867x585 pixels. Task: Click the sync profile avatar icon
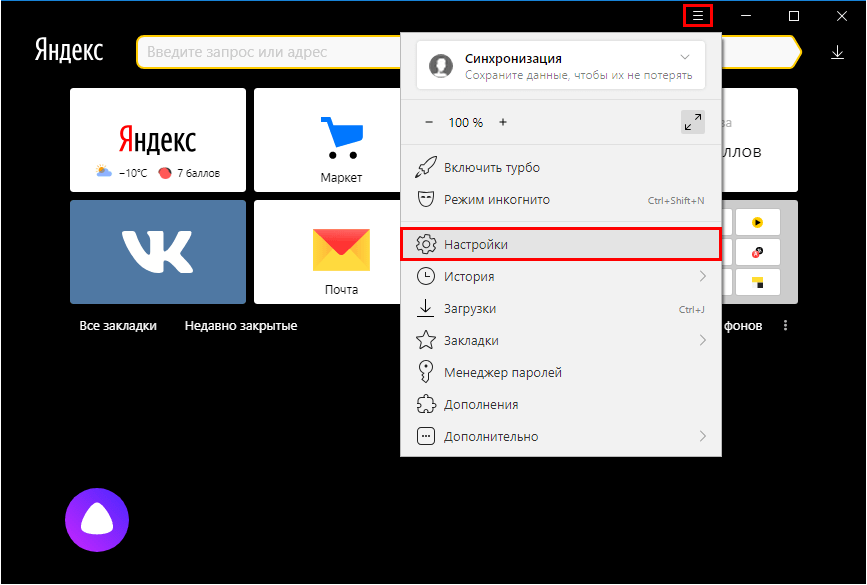[x=441, y=66]
